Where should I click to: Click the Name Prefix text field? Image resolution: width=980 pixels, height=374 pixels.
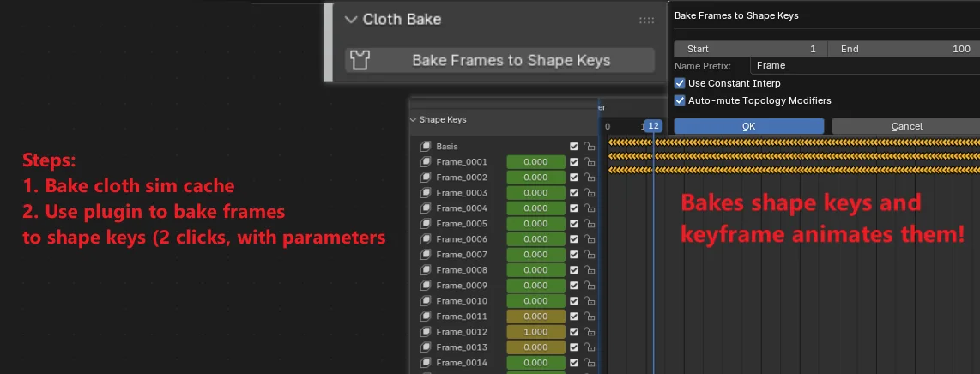(x=865, y=65)
